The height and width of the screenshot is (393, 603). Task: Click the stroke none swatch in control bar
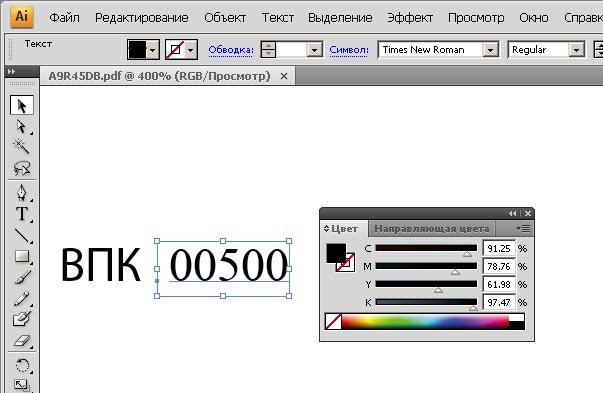175,50
